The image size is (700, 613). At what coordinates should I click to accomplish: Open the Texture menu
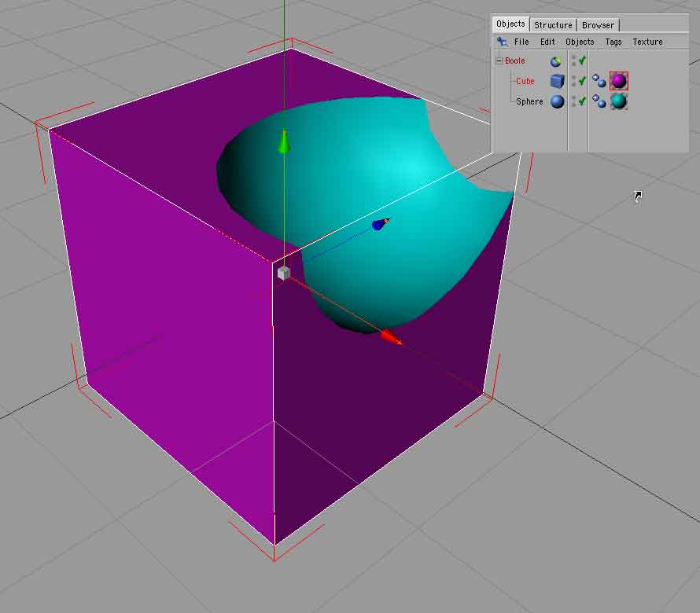coord(647,42)
